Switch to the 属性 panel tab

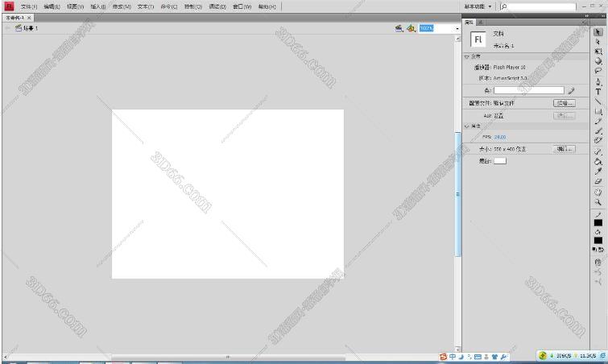click(x=469, y=23)
